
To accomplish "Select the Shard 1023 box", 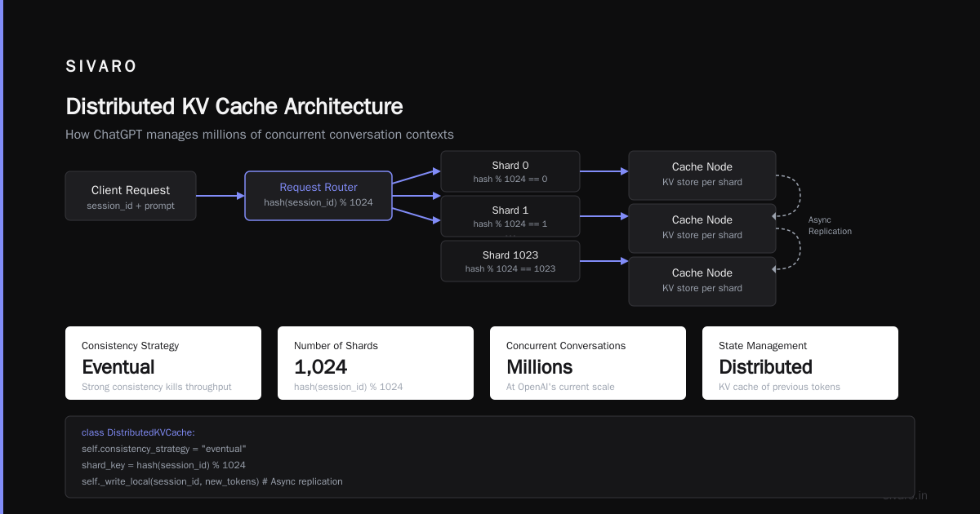I will pos(510,261).
